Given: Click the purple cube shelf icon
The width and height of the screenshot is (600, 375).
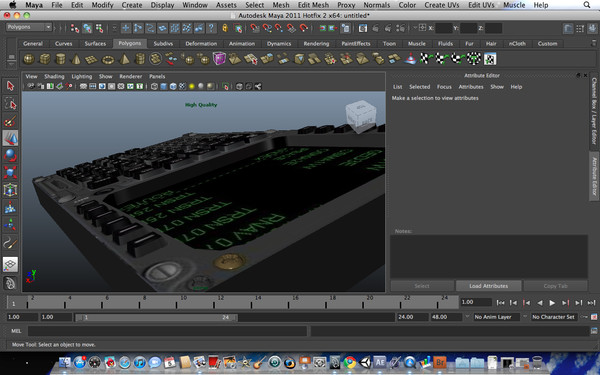Looking at the screenshot, I should point(219,59).
